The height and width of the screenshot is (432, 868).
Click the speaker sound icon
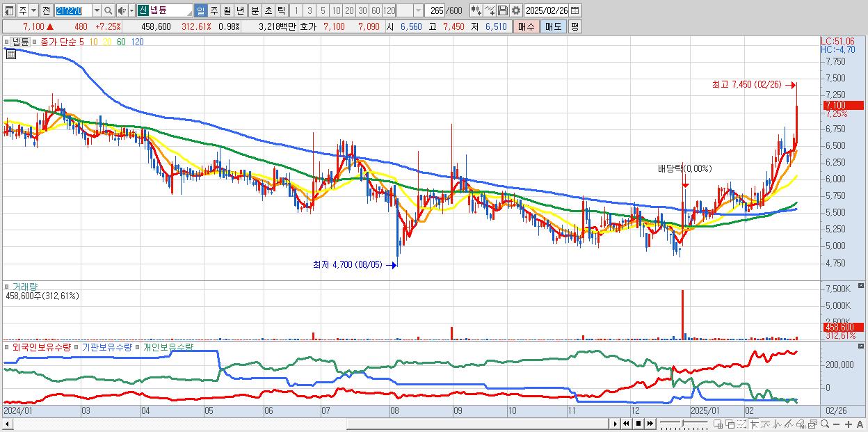pos(122,10)
